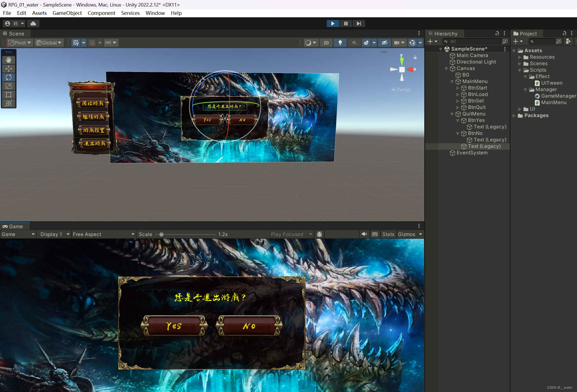Open snap increment settings
This screenshot has width=577, height=392.
pos(111,43)
